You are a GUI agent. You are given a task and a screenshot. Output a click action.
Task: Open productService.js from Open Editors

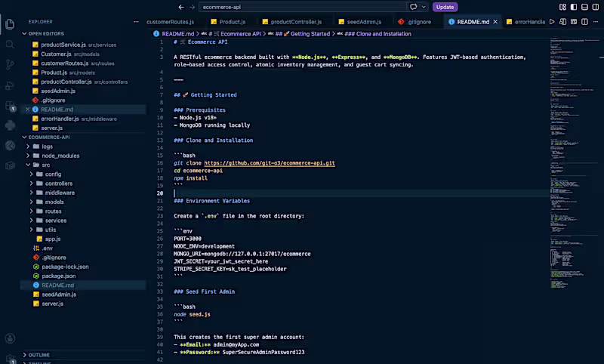(x=63, y=45)
